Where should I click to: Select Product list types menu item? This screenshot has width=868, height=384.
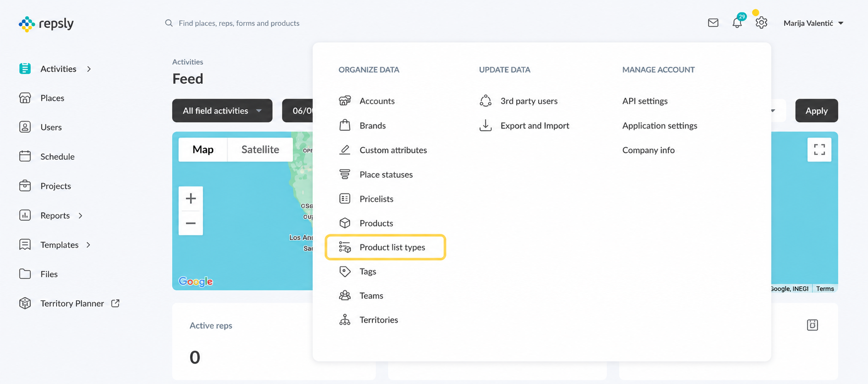coord(385,247)
